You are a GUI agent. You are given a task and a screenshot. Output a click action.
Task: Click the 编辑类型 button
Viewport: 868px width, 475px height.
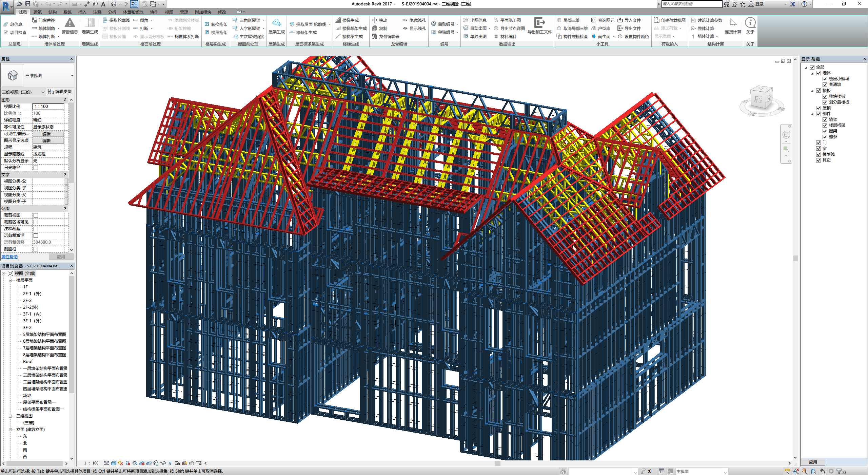(x=60, y=92)
